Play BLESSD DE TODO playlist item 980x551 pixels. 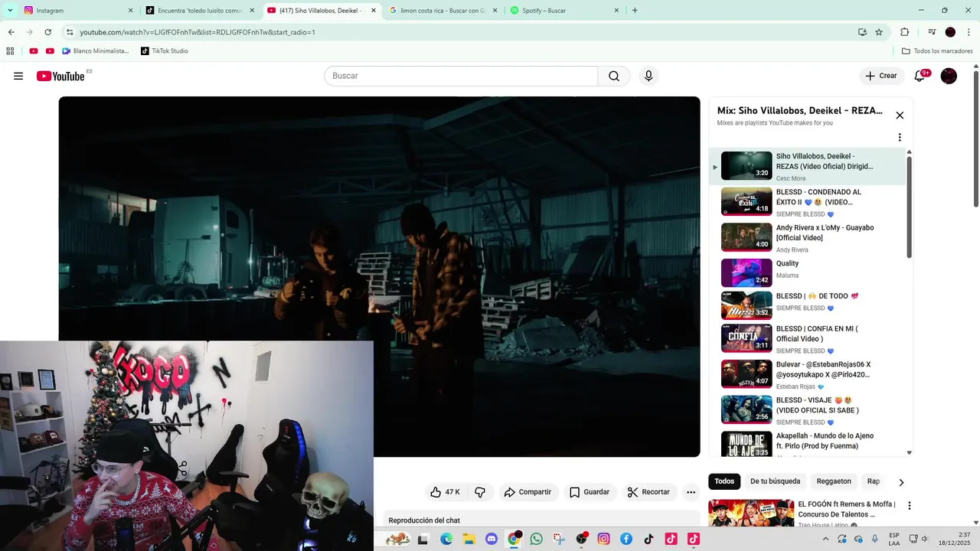pos(807,306)
